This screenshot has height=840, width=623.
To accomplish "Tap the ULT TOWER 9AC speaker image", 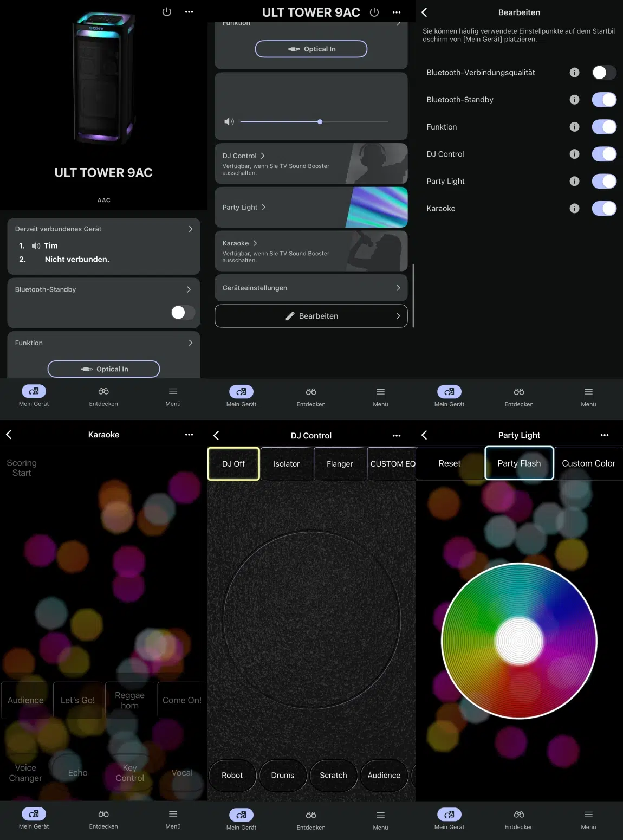I will (103, 79).
